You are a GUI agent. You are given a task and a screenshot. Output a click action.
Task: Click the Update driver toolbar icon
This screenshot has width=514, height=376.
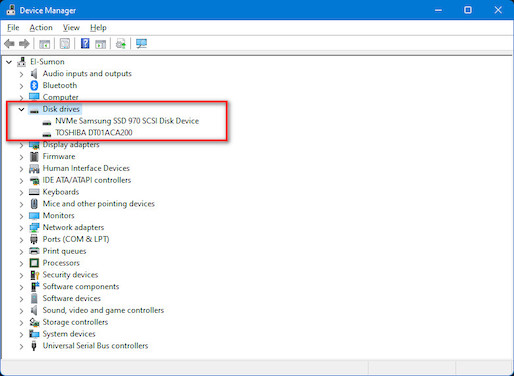(121, 44)
